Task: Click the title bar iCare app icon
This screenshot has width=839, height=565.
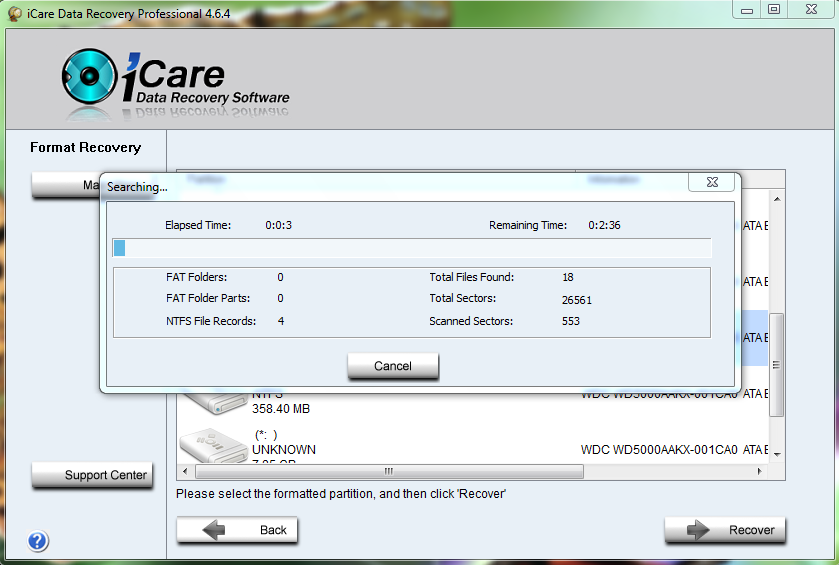Action: 14,14
